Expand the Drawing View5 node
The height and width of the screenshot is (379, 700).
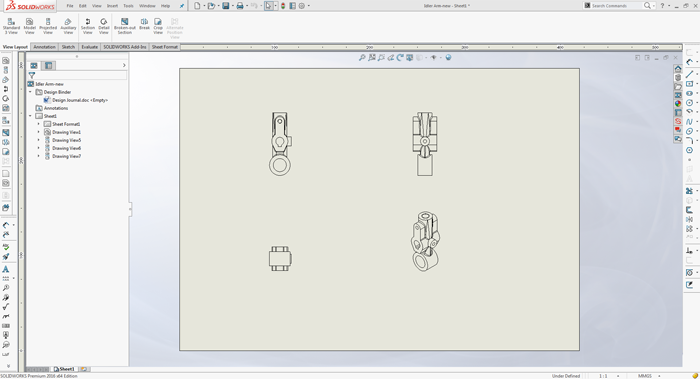coord(38,140)
